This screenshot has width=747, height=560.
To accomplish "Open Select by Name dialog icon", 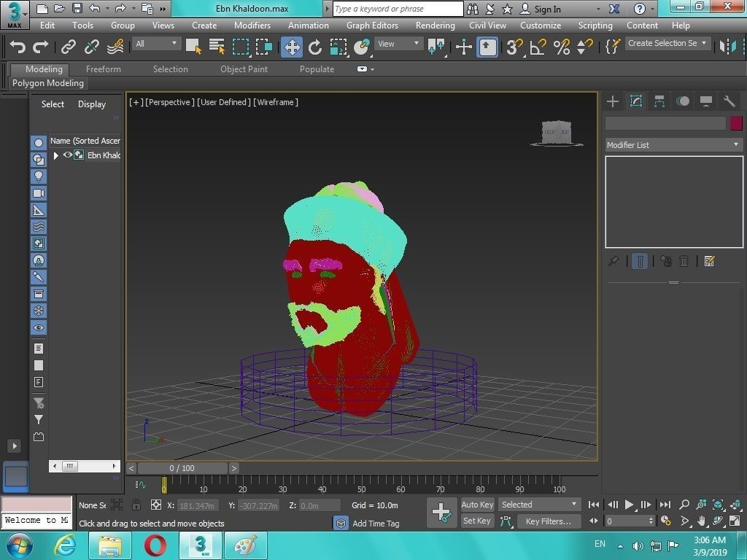I will click(x=217, y=47).
